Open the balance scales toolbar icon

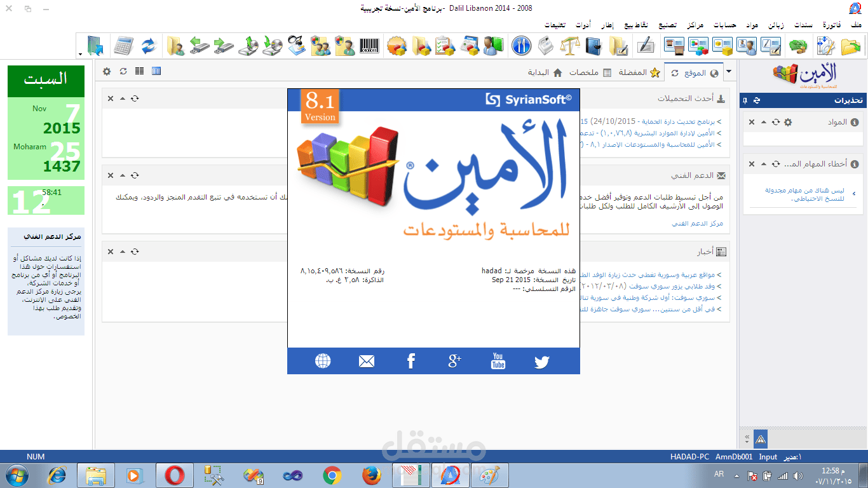570,46
